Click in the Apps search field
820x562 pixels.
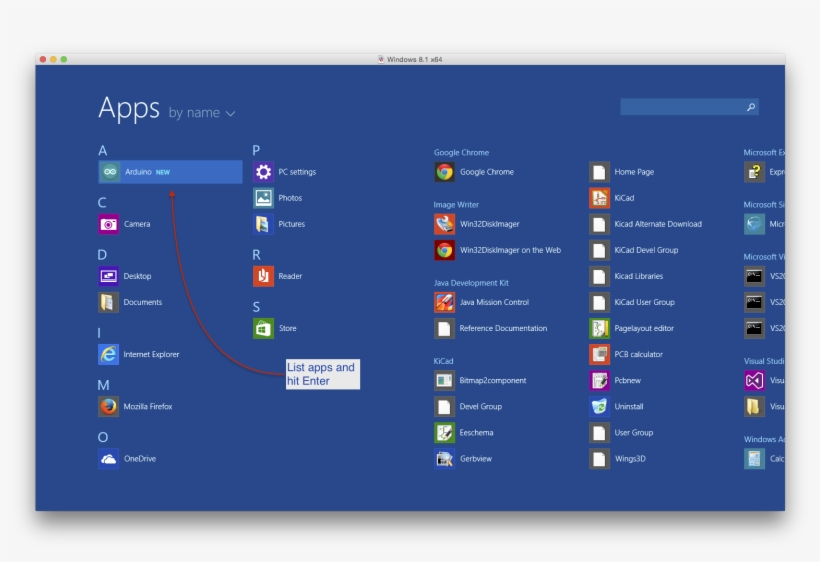click(689, 107)
